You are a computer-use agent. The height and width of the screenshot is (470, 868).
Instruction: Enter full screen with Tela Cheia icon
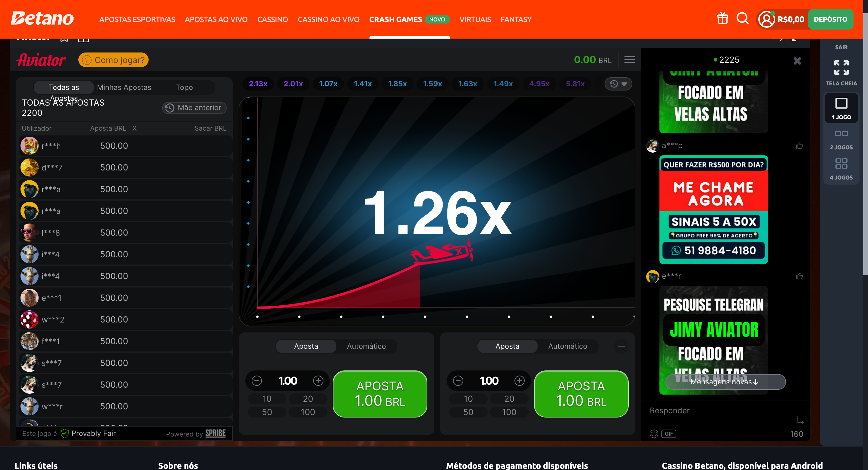(x=841, y=68)
